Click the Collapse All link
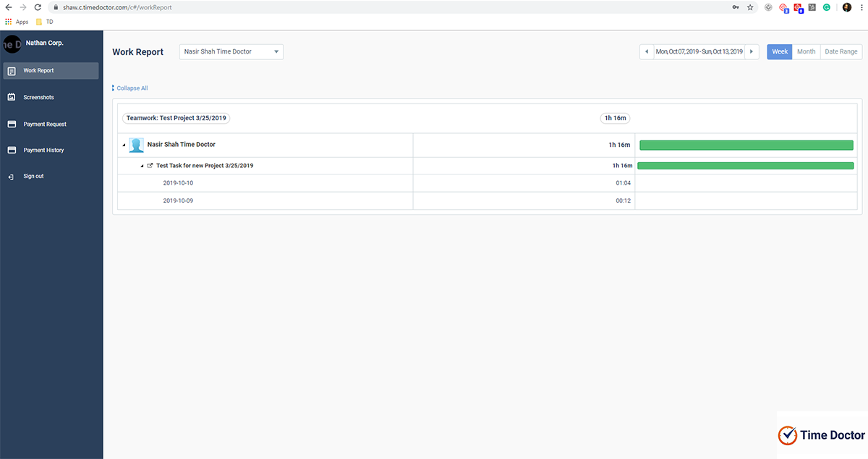This screenshot has width=868, height=459. 132,88
